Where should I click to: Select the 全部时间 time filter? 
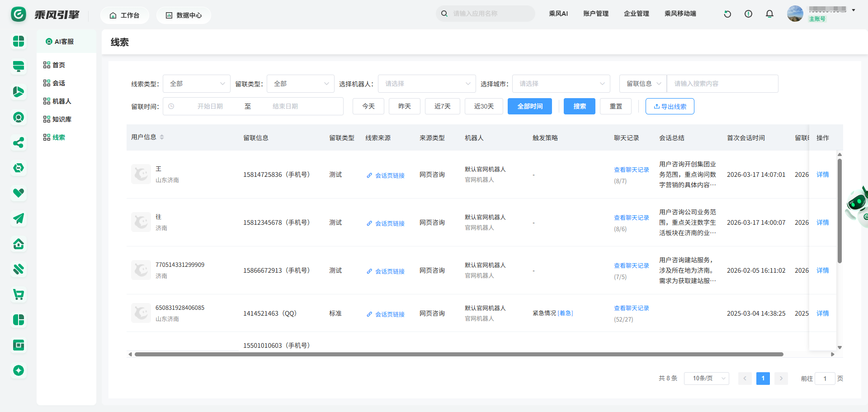coord(529,106)
